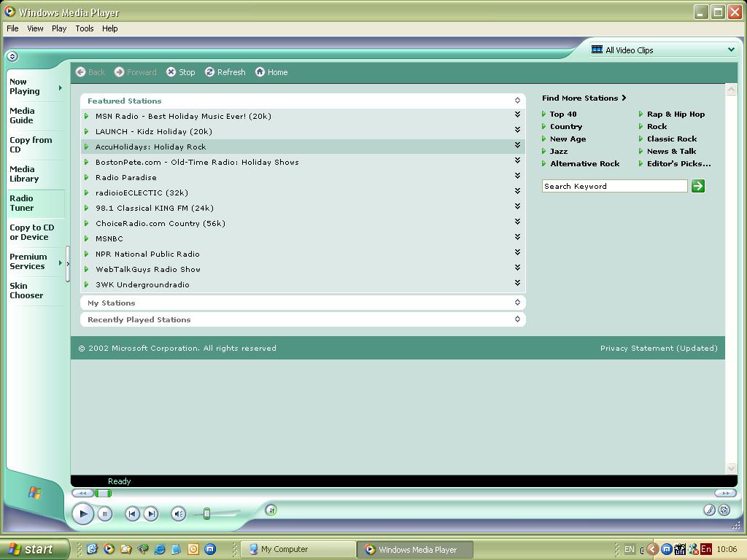Viewport: 747px width, 560px height.
Task: Click the Play button in playback controls
Action: click(x=83, y=514)
